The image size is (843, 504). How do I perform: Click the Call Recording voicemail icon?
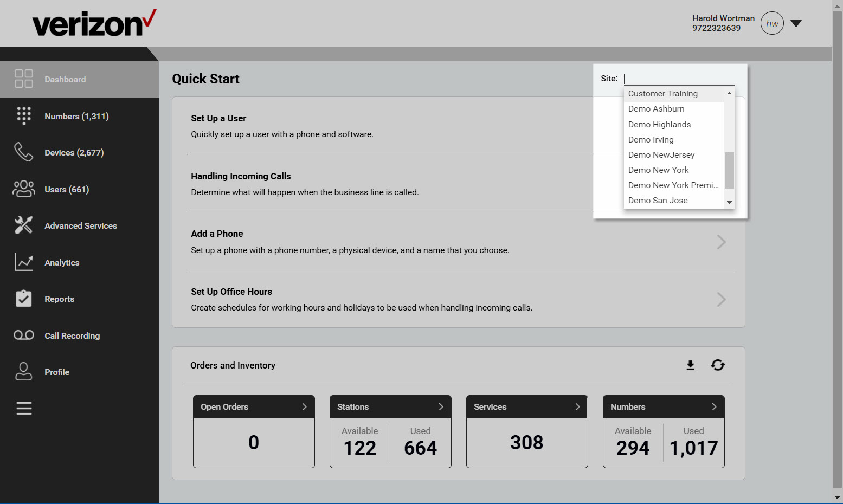(x=24, y=335)
